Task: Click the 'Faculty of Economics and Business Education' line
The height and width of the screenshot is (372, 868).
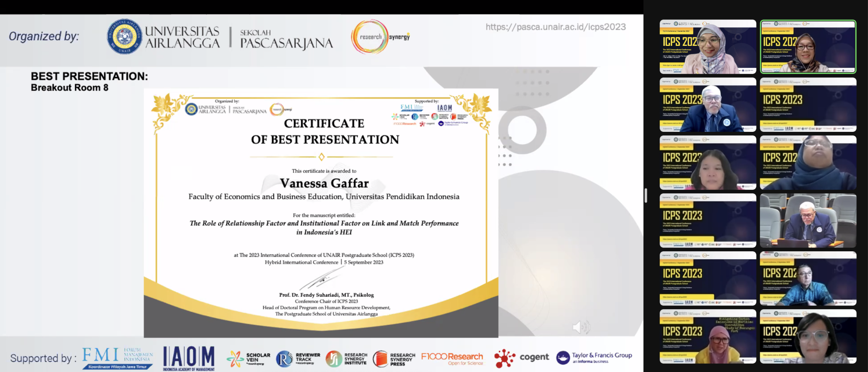Action: (x=324, y=197)
